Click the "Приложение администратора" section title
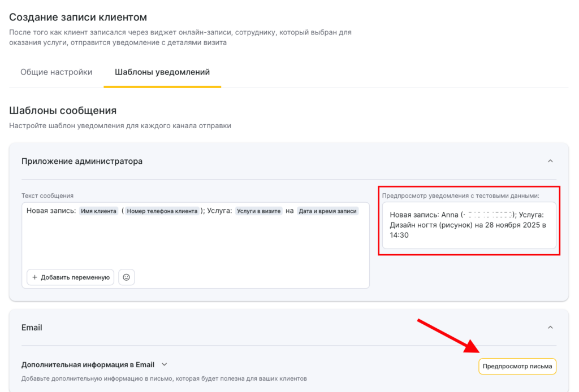This screenshot has width=579, height=392. (x=82, y=161)
